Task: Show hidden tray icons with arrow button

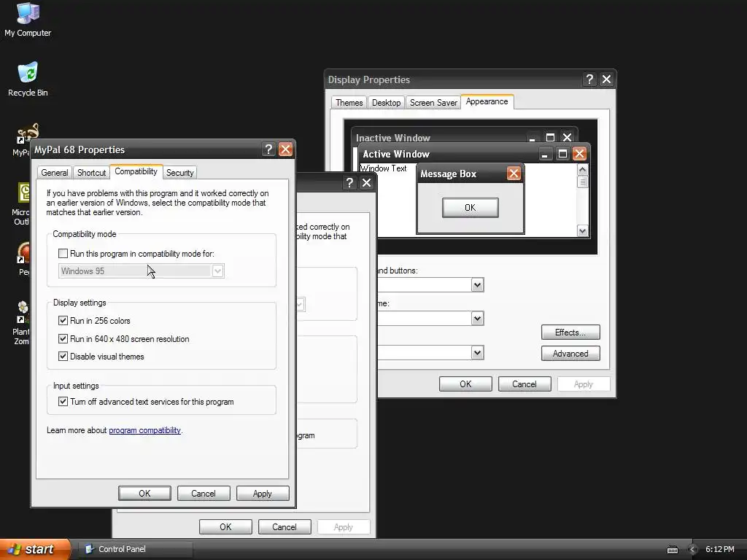Action: tap(692, 550)
